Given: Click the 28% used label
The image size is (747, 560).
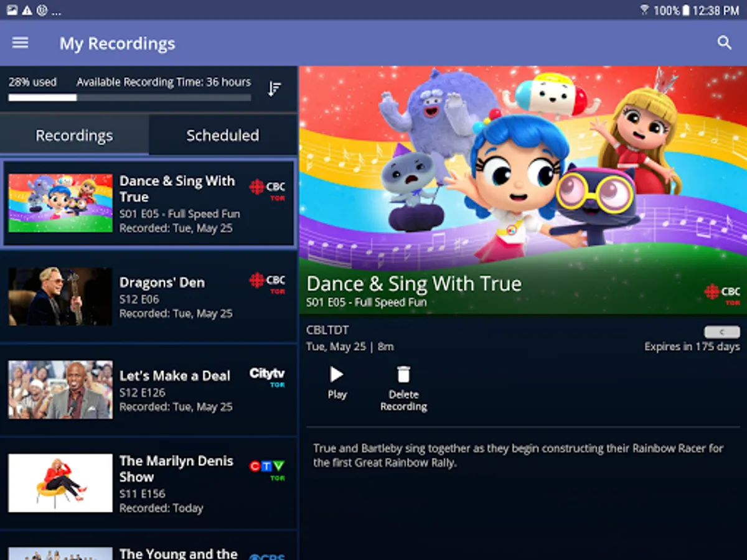Looking at the screenshot, I should tap(32, 82).
